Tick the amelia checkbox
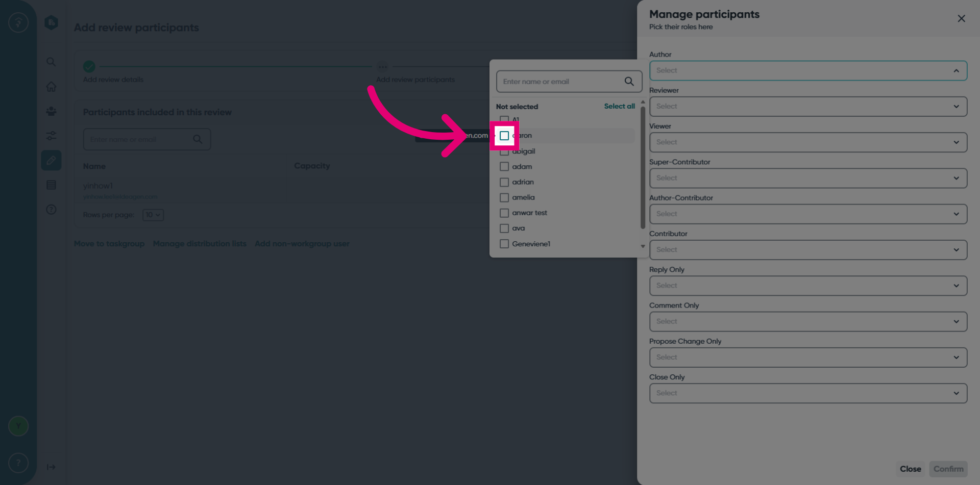 [x=504, y=197]
